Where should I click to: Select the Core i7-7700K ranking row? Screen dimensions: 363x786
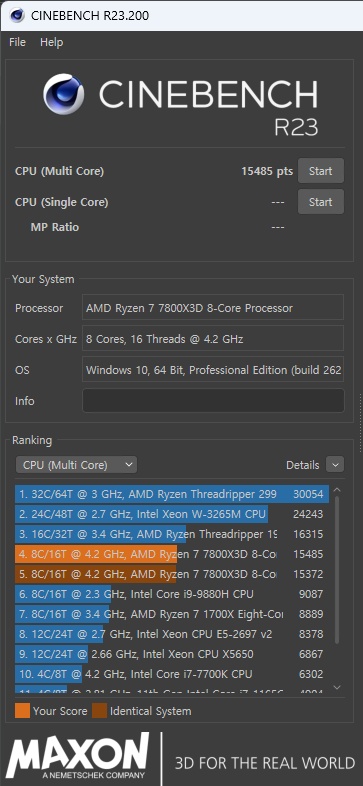(172, 674)
